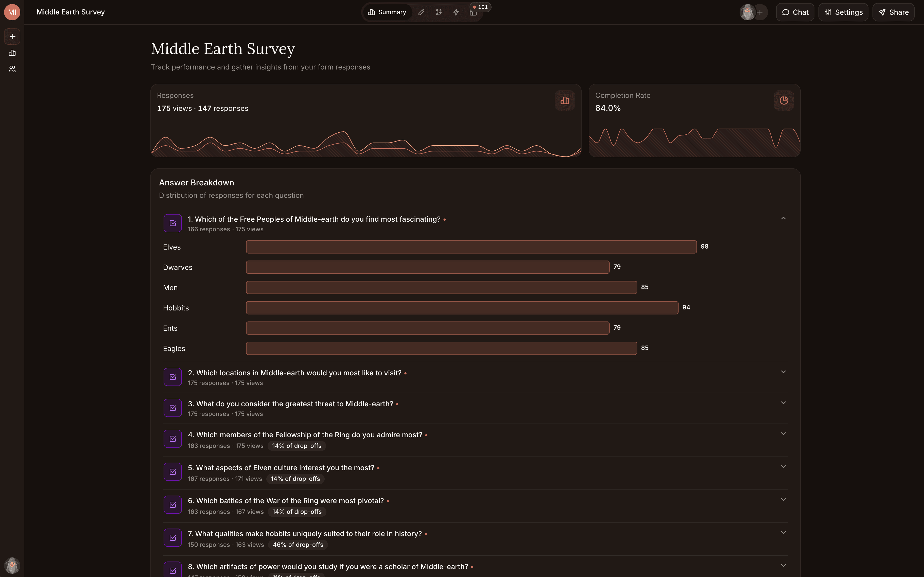This screenshot has height=577, width=924.
Task: Collapse question 1 Free Peoples breakdown
Action: pos(783,218)
